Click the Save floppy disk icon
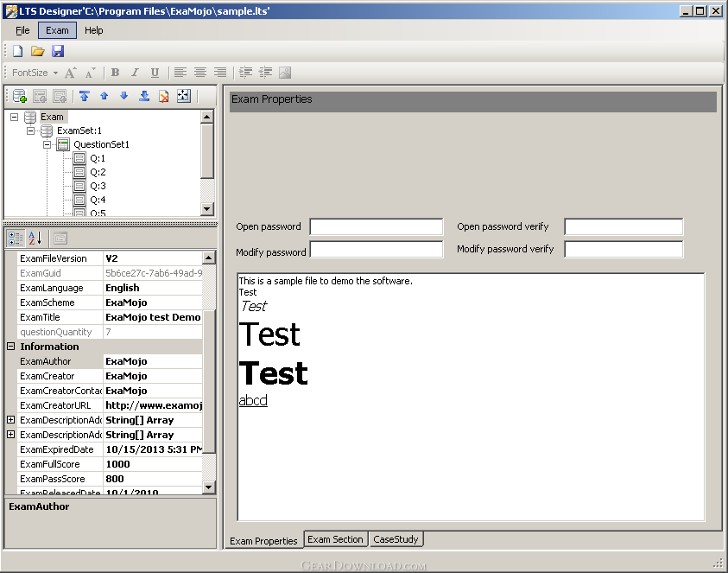 pyautogui.click(x=58, y=52)
